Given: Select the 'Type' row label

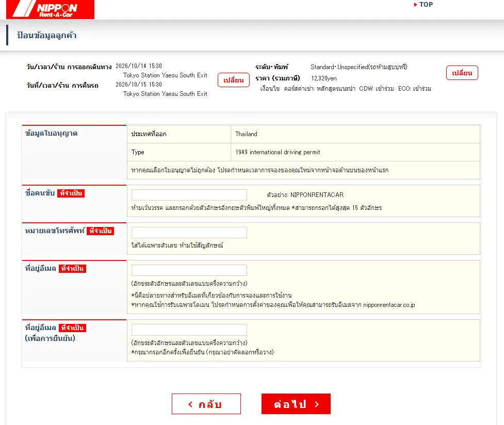Looking at the screenshot, I should [x=138, y=152].
